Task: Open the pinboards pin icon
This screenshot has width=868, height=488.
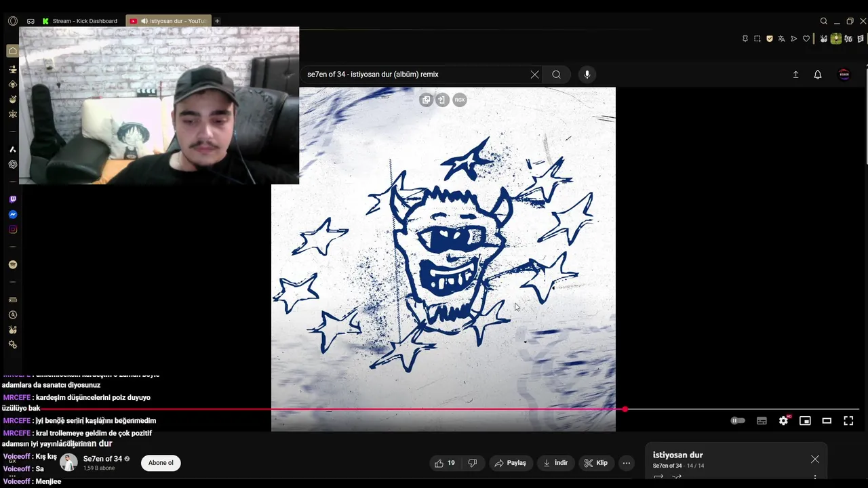Action: [745, 39]
